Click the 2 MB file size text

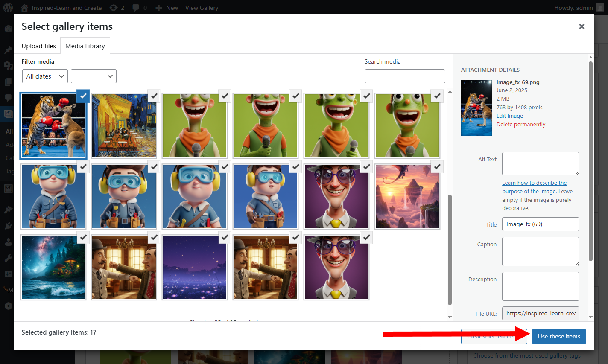point(503,99)
